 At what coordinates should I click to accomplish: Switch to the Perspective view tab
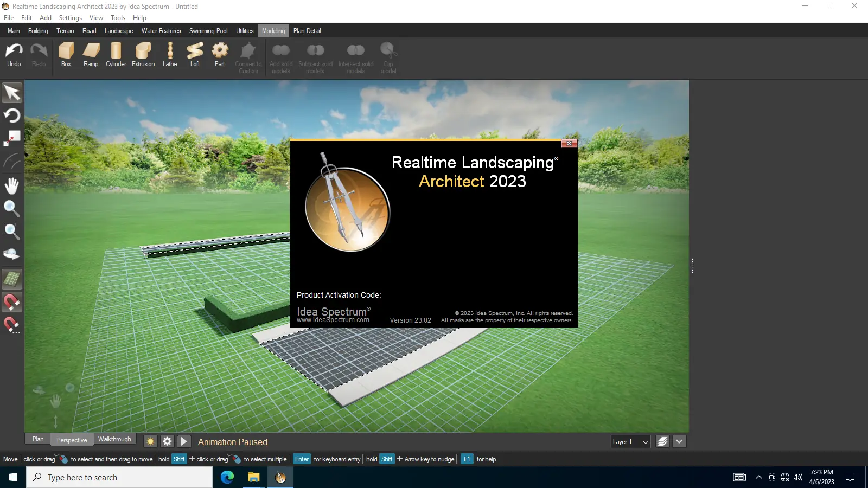[72, 440]
